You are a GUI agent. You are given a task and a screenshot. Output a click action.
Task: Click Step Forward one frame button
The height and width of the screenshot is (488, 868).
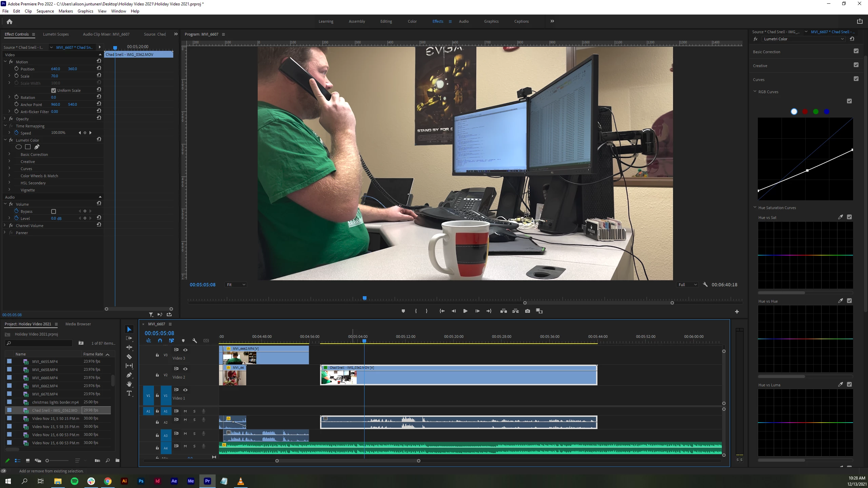(x=477, y=311)
